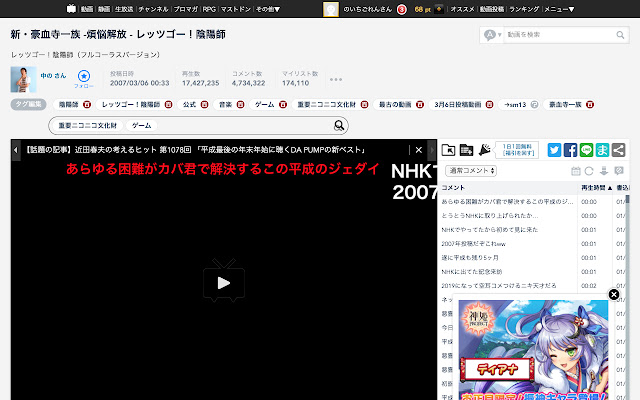Open the uploader profile thumbnail

pos(23,79)
